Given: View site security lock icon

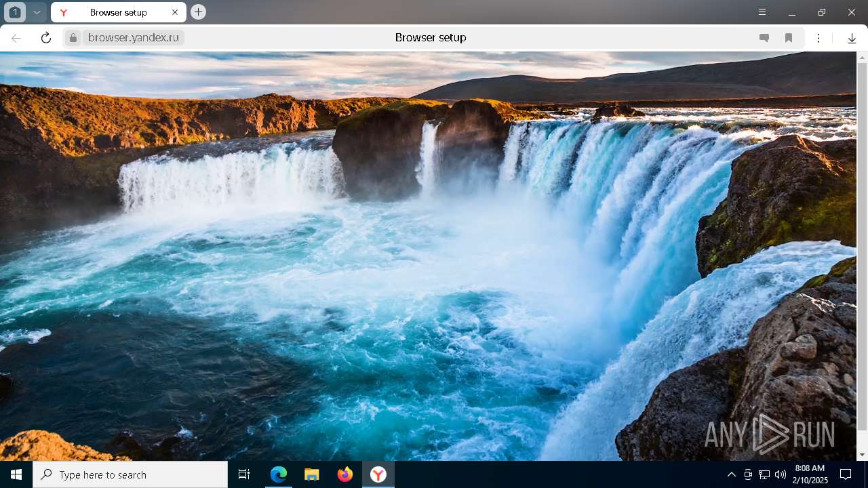Looking at the screenshot, I should [x=73, y=38].
